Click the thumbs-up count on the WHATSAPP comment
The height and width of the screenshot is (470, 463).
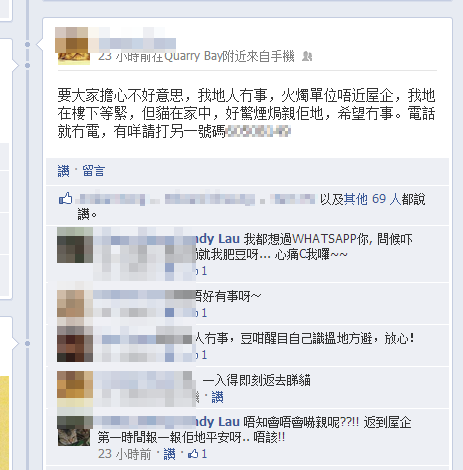tap(201, 271)
